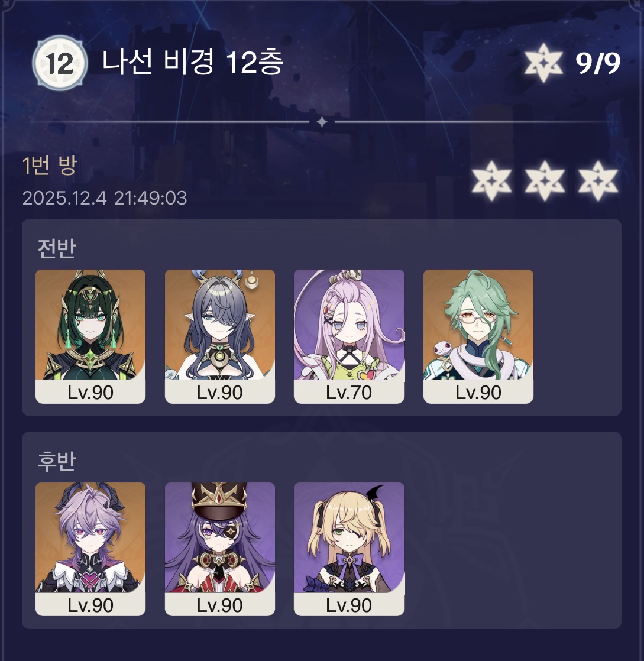Viewport: 644px width, 661px height.
Task: Open the dark blue-haired antlered character portrait
Action: 220,336
